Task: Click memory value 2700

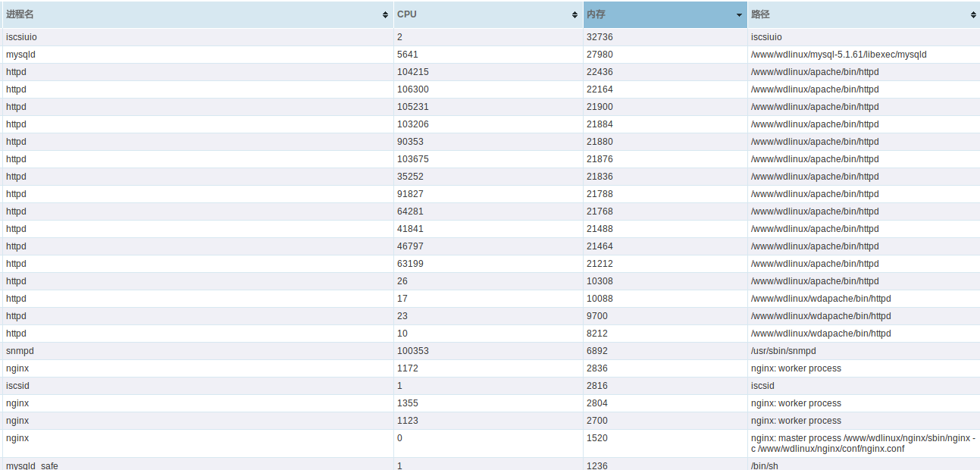Action: [x=597, y=421]
